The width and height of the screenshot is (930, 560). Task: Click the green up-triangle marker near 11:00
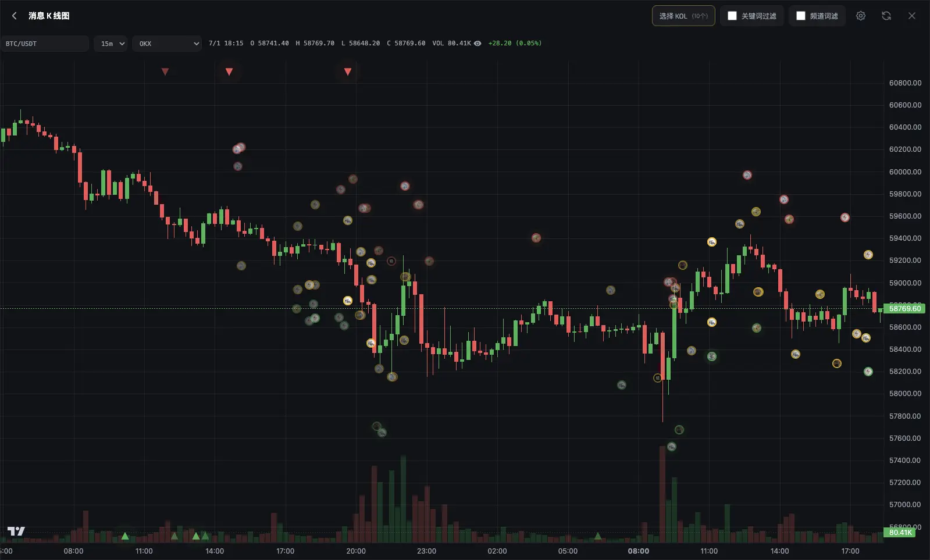tap(125, 536)
